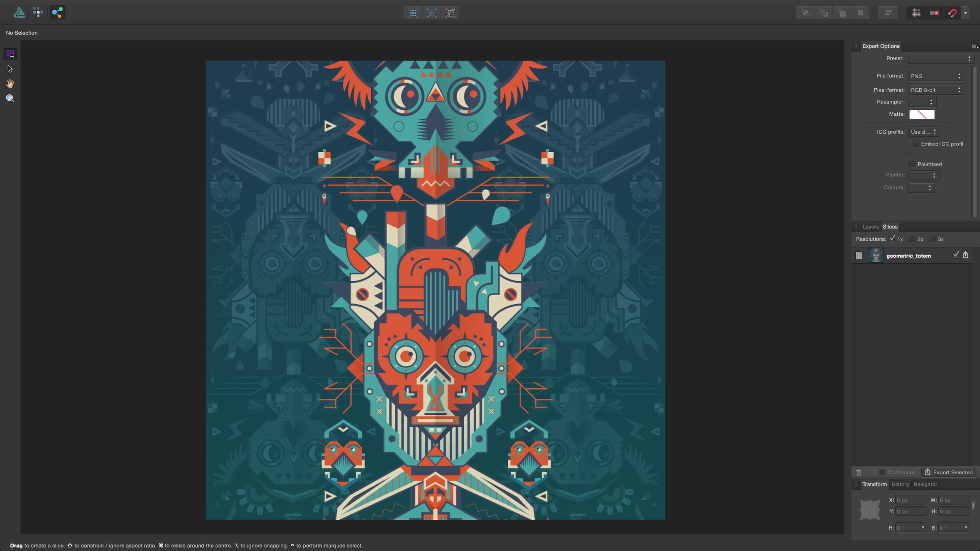Tick the Palettised checkbox
This screenshot has width=980, height=551.
(x=912, y=164)
